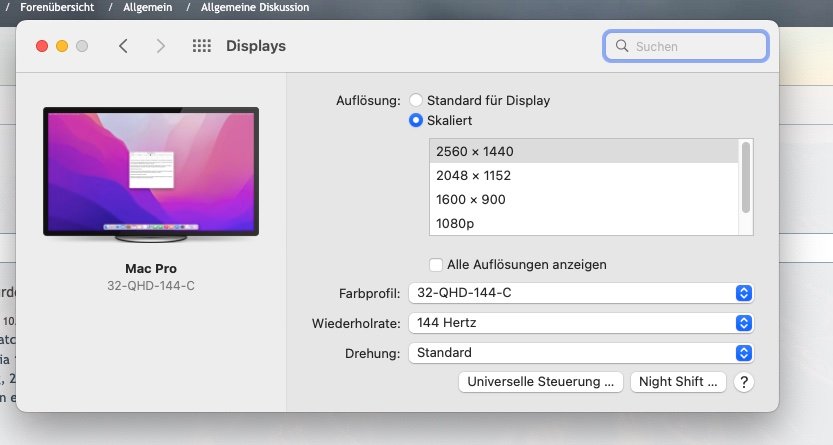This screenshot has height=445, width=833.
Task: Click the forward arrow in Displays toolbar
Action: [x=161, y=46]
